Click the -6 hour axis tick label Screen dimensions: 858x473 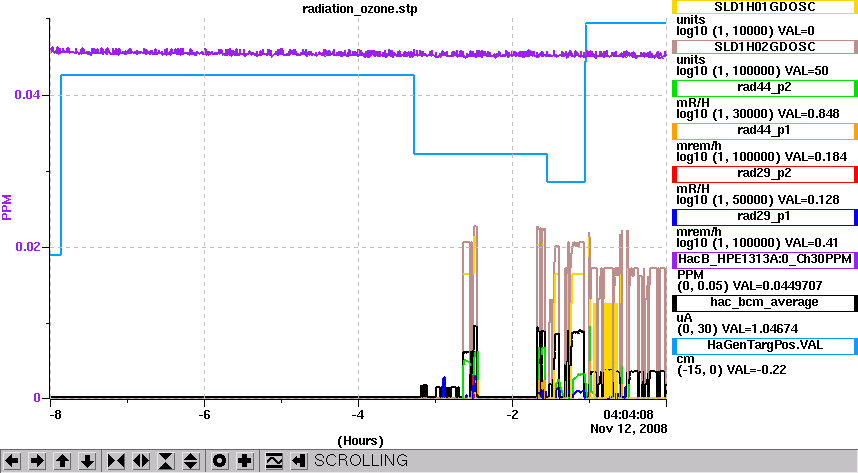(204, 414)
